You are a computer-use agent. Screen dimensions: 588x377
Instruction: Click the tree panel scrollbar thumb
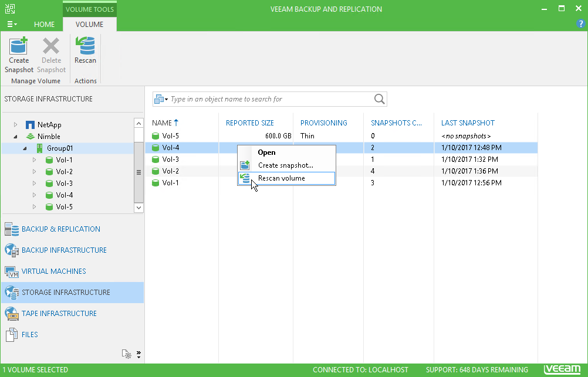[x=138, y=172]
